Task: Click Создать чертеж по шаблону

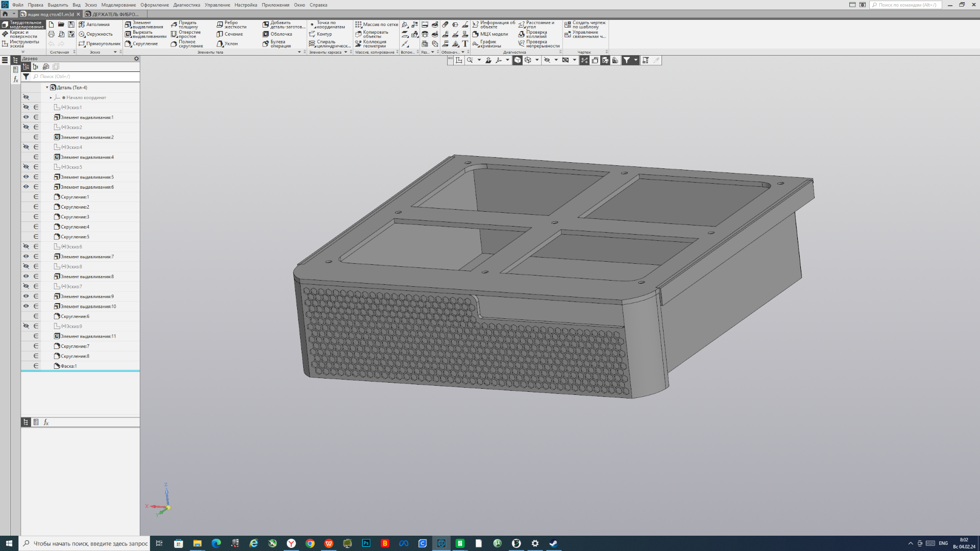Action: tap(585, 24)
